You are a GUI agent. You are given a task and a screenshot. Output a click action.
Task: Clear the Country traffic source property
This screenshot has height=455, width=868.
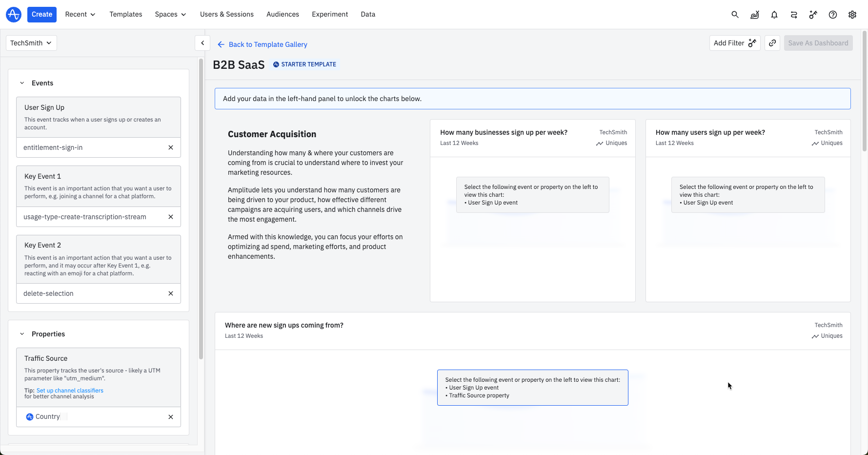[x=171, y=417]
